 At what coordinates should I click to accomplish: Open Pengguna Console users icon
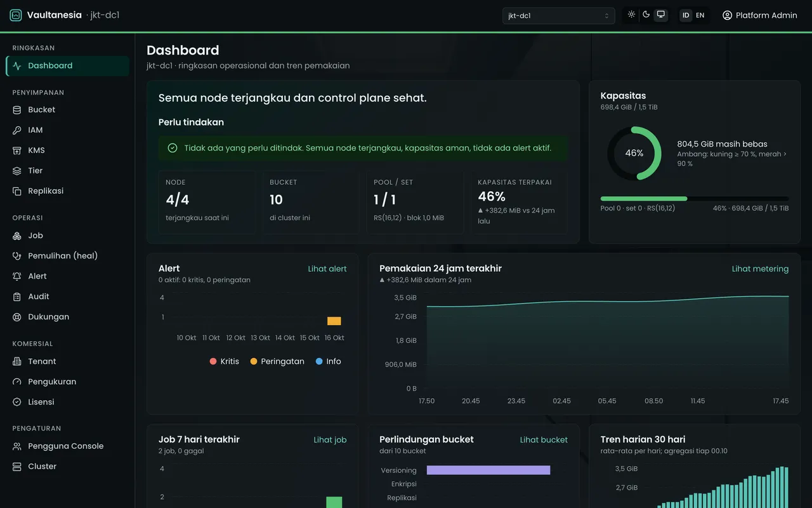tap(17, 446)
